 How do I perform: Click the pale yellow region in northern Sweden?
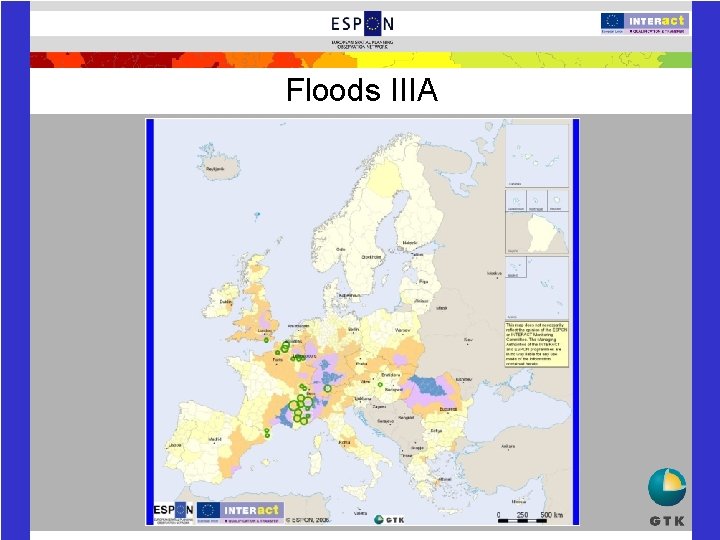coord(386,180)
